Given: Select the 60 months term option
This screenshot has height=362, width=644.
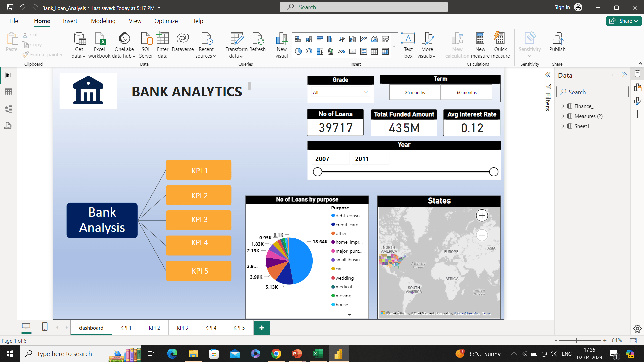Looking at the screenshot, I should pos(466,92).
